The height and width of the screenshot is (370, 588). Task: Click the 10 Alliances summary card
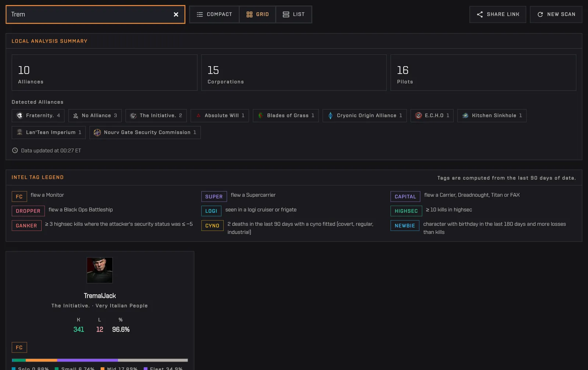(x=104, y=72)
